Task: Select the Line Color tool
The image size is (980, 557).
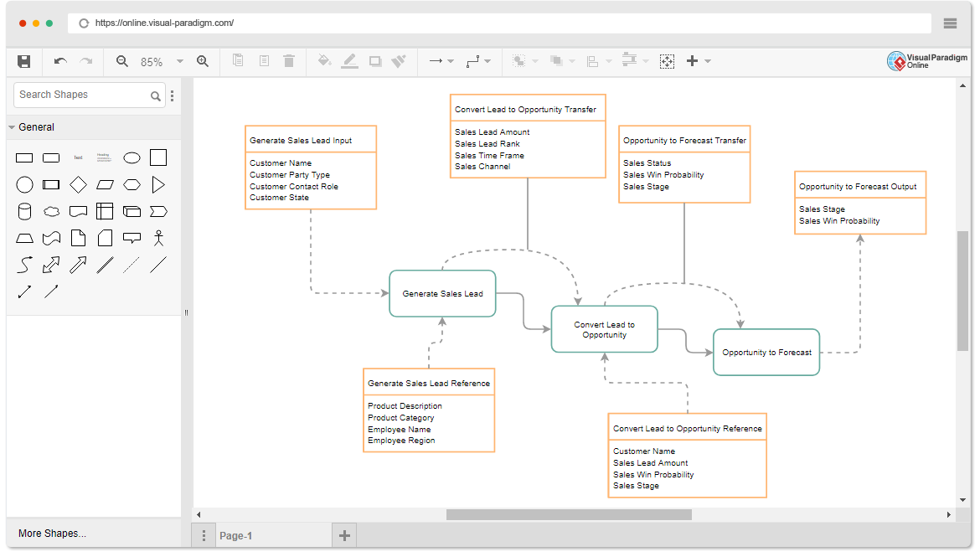Action: point(350,61)
